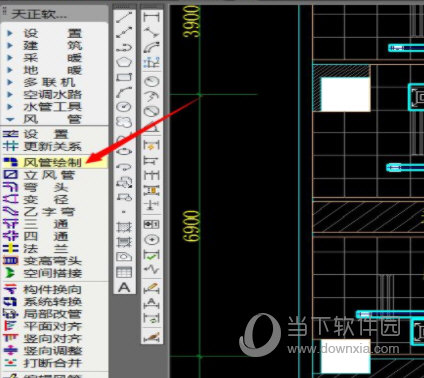Select the Aligned Dimension tool
This screenshot has width=424, height=378.
[x=152, y=32]
